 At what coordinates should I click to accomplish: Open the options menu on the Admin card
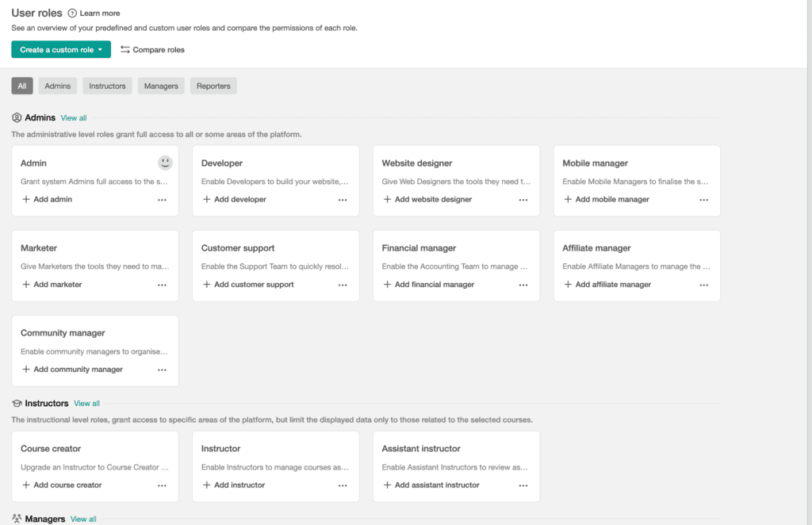[x=162, y=199]
